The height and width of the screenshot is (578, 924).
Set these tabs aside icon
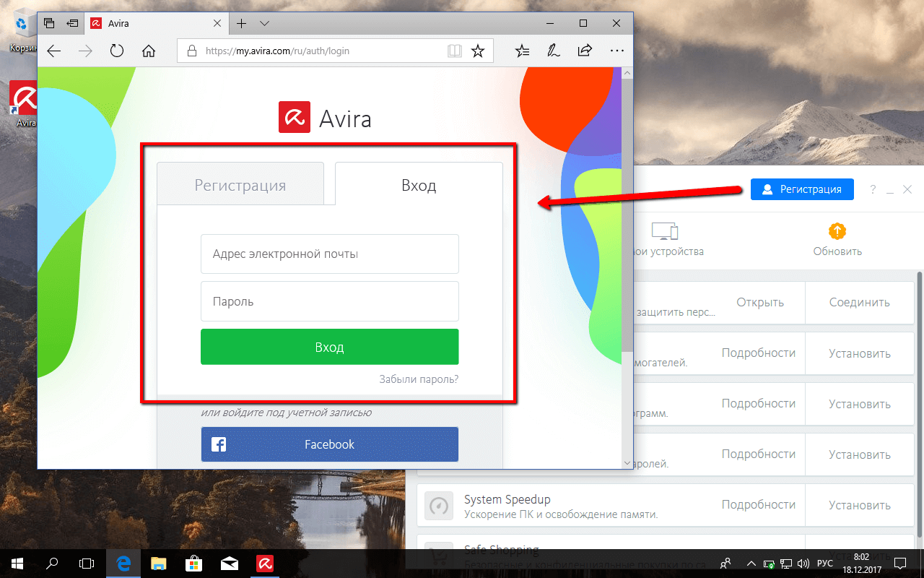[x=71, y=23]
